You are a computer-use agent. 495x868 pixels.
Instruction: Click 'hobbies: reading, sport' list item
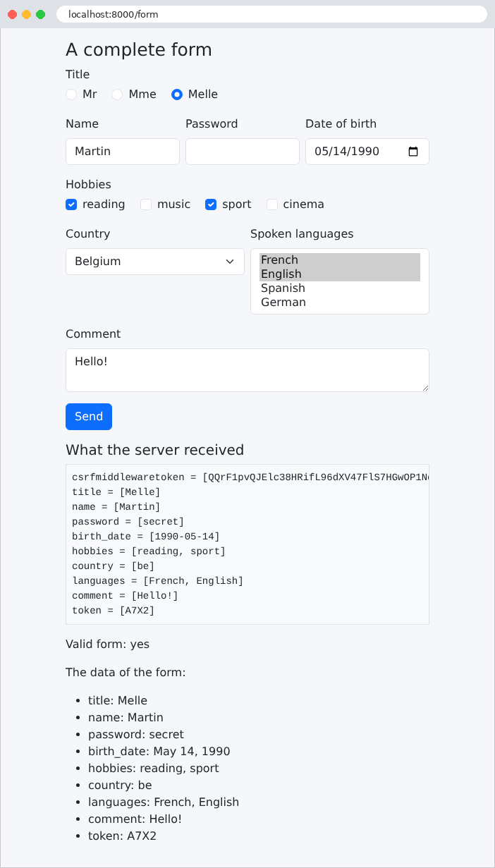(x=153, y=769)
